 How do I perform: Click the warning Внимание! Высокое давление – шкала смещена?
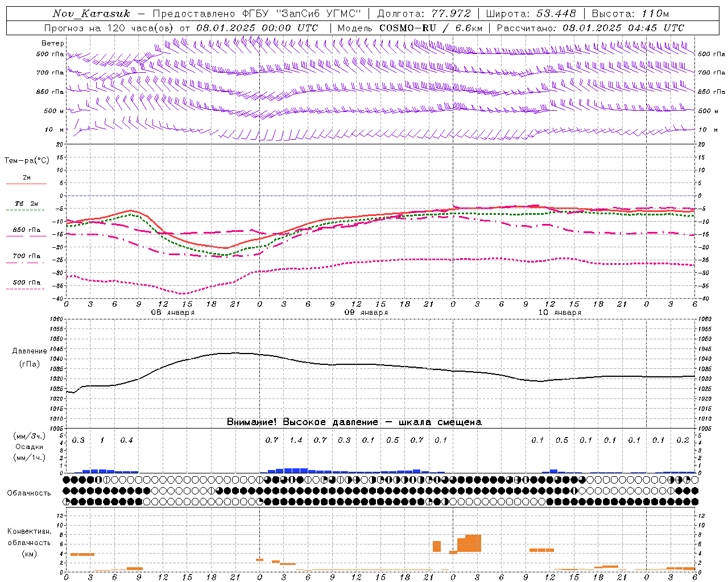[354, 422]
